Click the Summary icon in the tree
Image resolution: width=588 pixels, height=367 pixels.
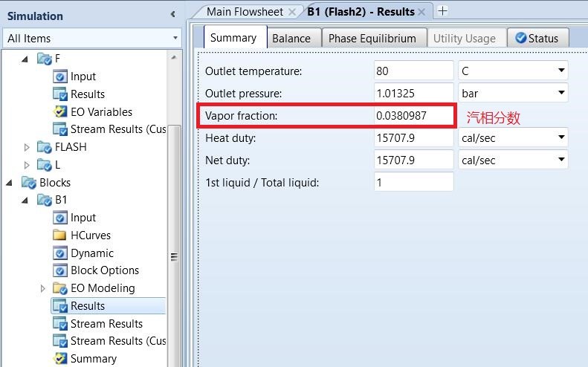tap(60, 359)
